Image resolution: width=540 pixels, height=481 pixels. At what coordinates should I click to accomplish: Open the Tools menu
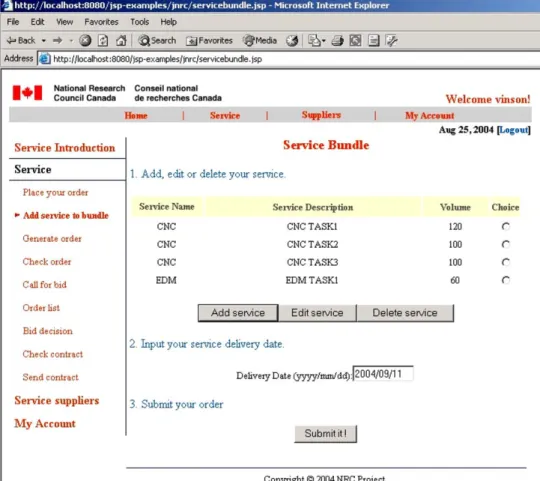tap(139, 22)
